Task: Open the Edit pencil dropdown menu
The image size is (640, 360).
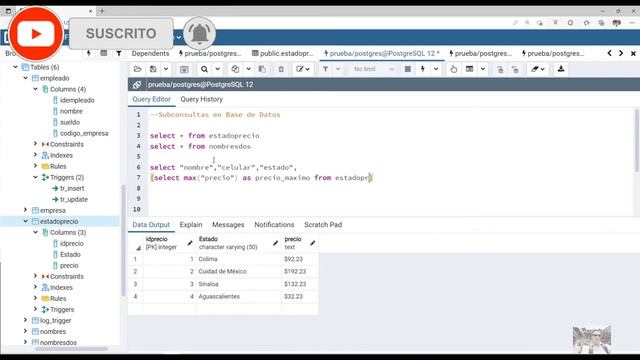Action: 303,69
